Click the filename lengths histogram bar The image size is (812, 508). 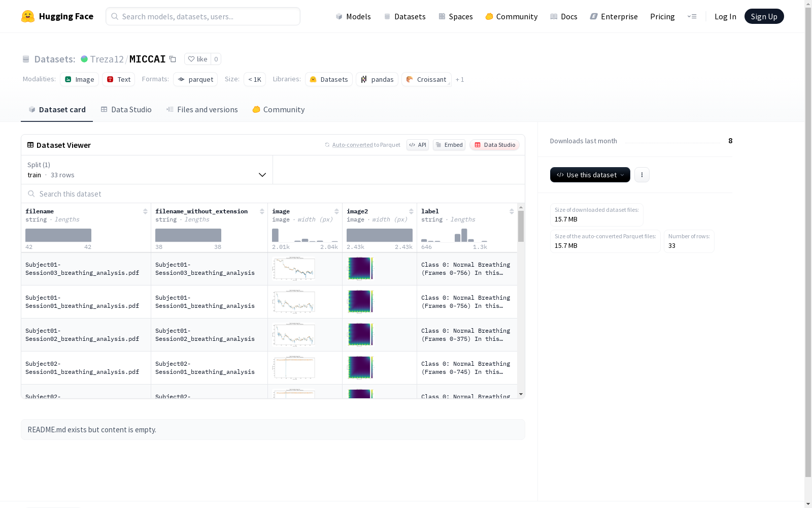[x=58, y=235]
